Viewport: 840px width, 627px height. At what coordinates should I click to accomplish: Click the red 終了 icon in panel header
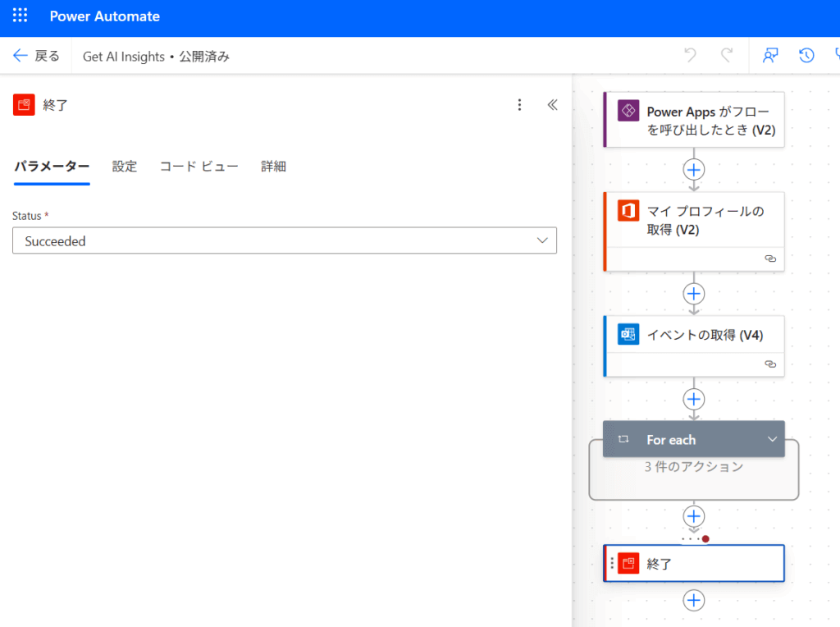(24, 105)
